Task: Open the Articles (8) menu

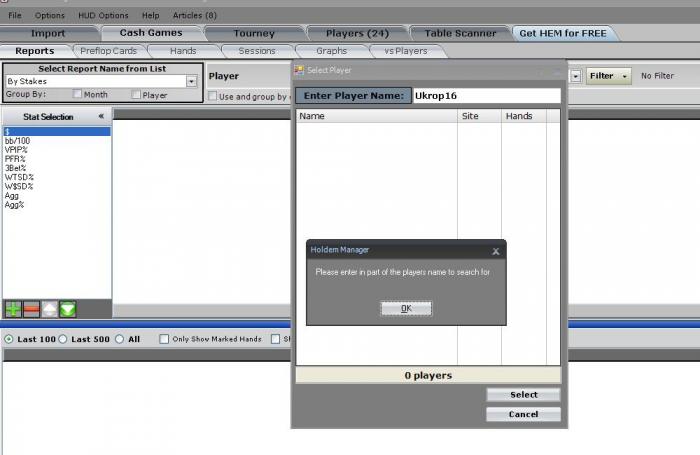Action: click(195, 15)
